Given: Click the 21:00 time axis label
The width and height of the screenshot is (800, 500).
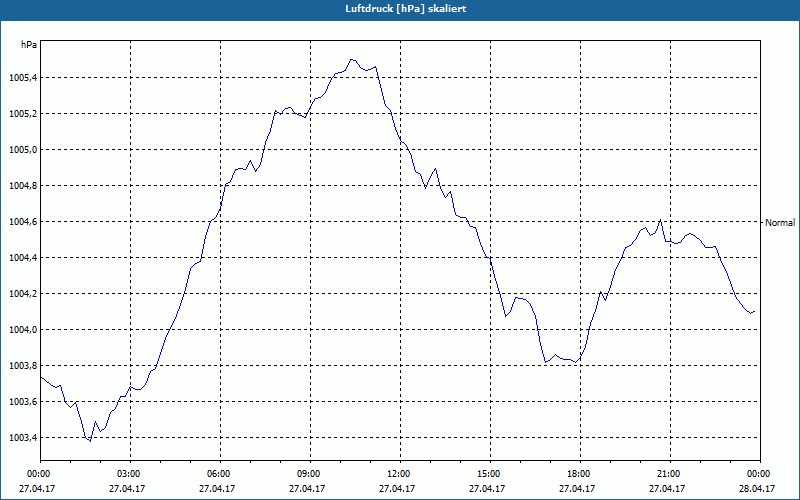Looking at the screenshot, I should 670,473.
